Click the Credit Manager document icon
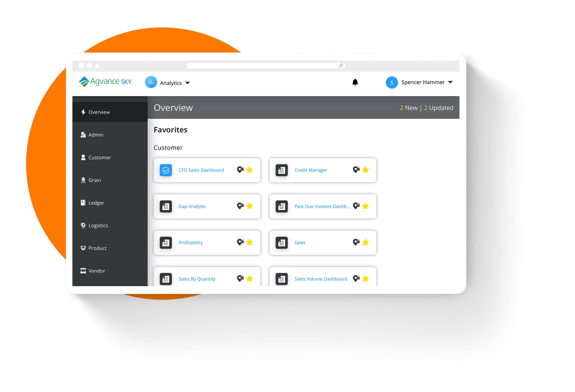This screenshot has height=392, width=575. click(x=281, y=170)
